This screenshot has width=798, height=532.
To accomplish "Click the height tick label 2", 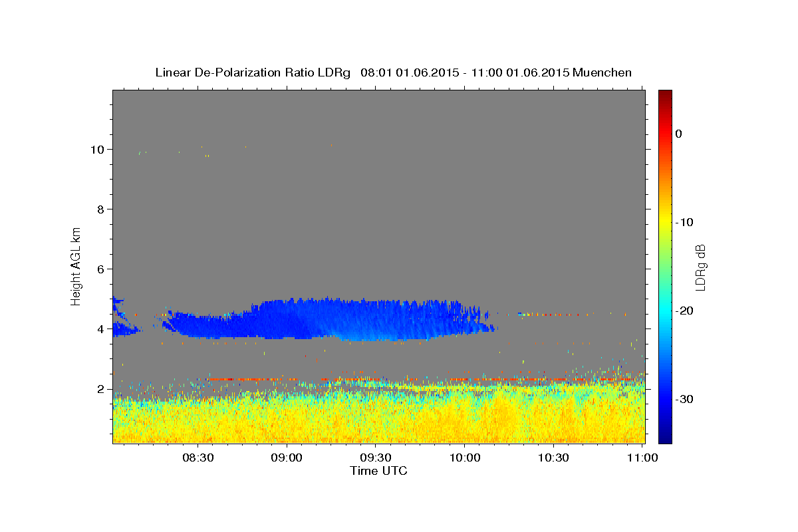I will click(x=101, y=389).
